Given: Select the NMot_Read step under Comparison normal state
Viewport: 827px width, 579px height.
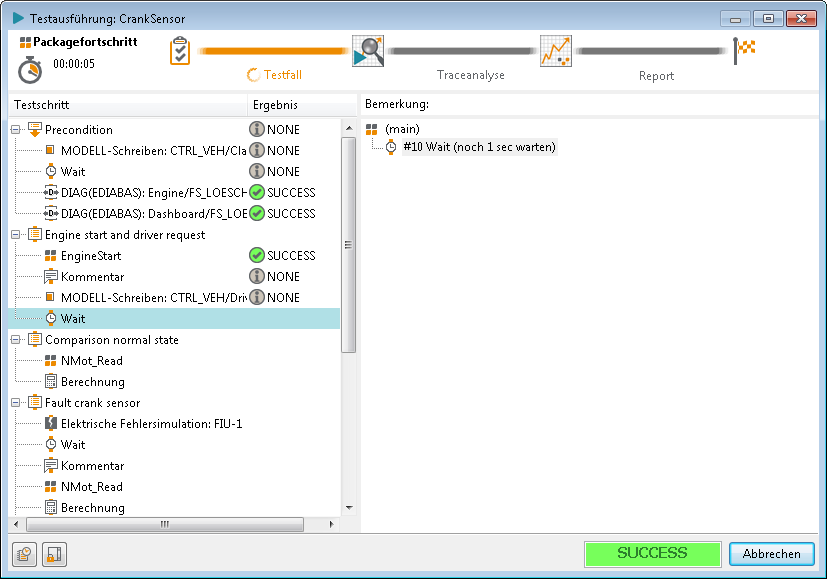Looking at the screenshot, I should pos(91,361).
